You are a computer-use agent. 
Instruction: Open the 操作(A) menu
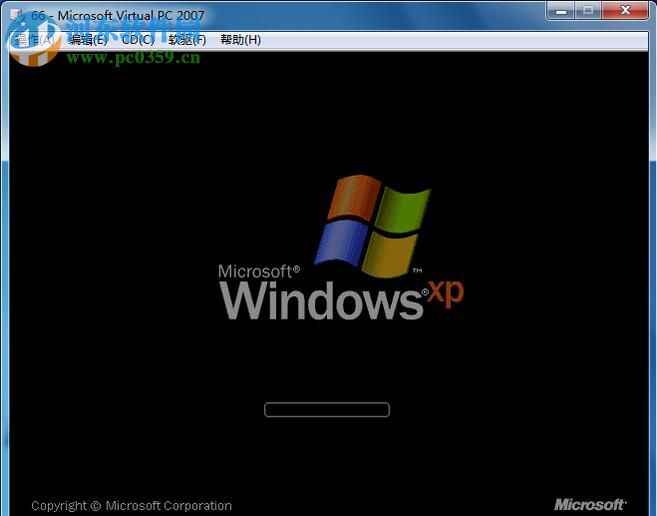click(34, 40)
